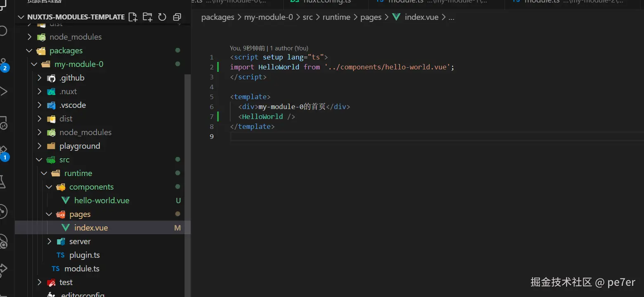Click the .vscode folder icon
The width and height of the screenshot is (644, 297).
[x=51, y=105]
